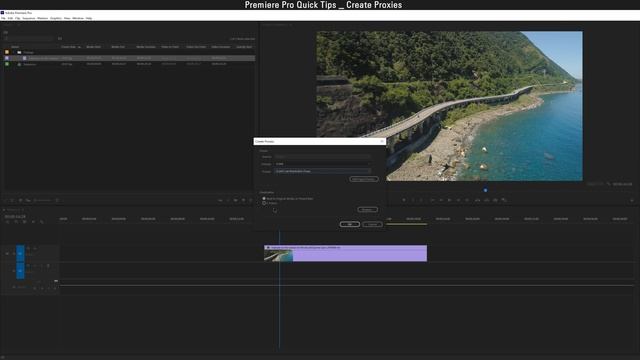Open the Sequence menu
Screen dimensions: 640x360
pos(29,18)
